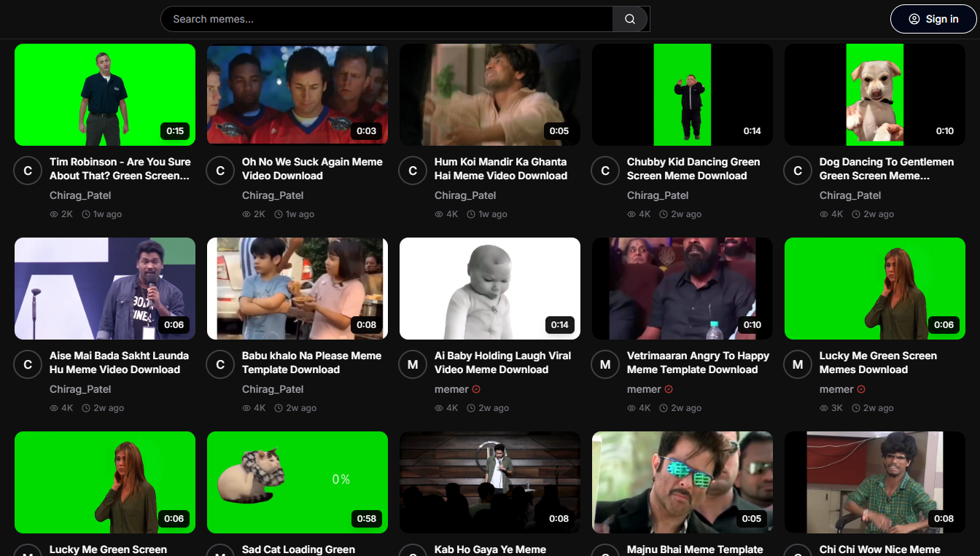Open Chirag_Patel's profile under Hum Koi Mandir video
Viewport: 980px width, 556px height.
(465, 195)
